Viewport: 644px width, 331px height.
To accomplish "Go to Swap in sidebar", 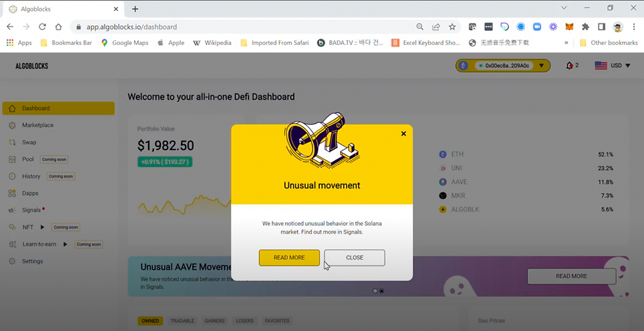I will (x=29, y=142).
